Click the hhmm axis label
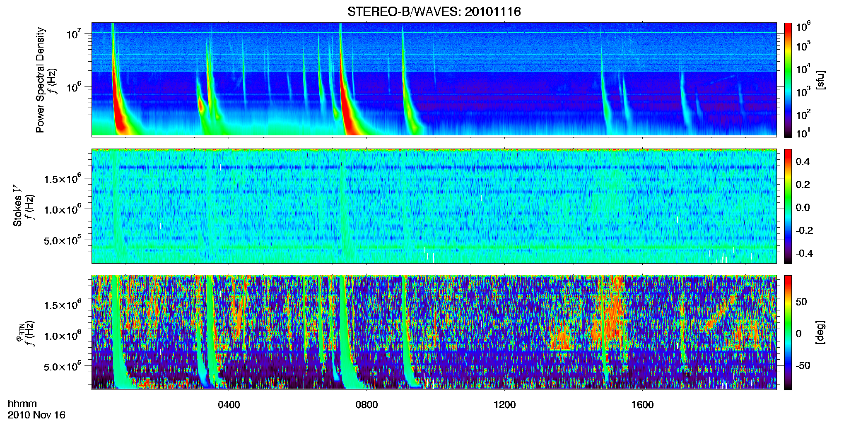This screenshot has height=447, width=868. 22,404
